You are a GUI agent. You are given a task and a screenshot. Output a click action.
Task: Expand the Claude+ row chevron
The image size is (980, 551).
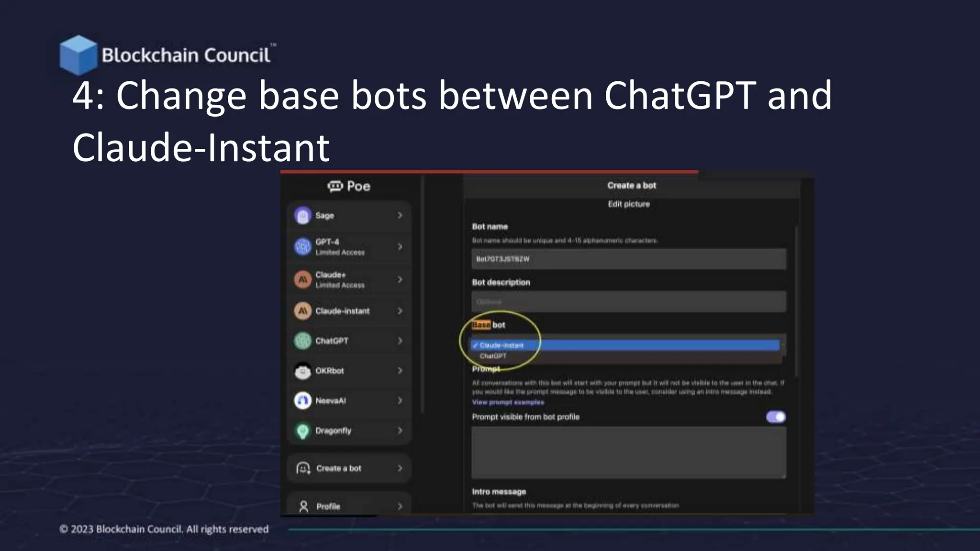tap(400, 279)
